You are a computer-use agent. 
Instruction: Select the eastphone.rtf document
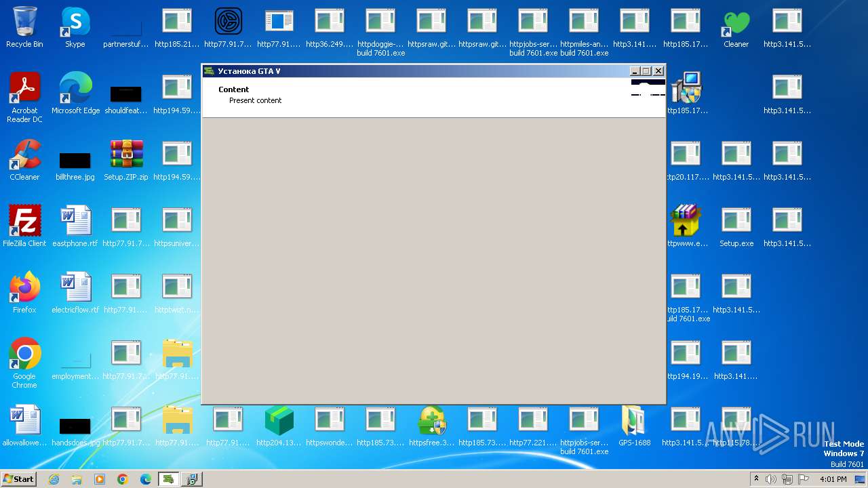tap(75, 226)
